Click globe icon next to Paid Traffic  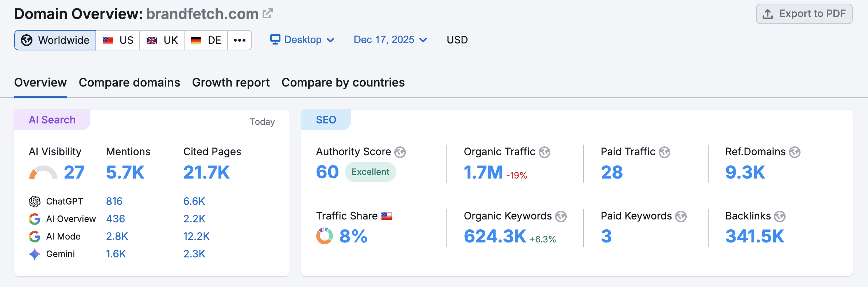coord(664,152)
